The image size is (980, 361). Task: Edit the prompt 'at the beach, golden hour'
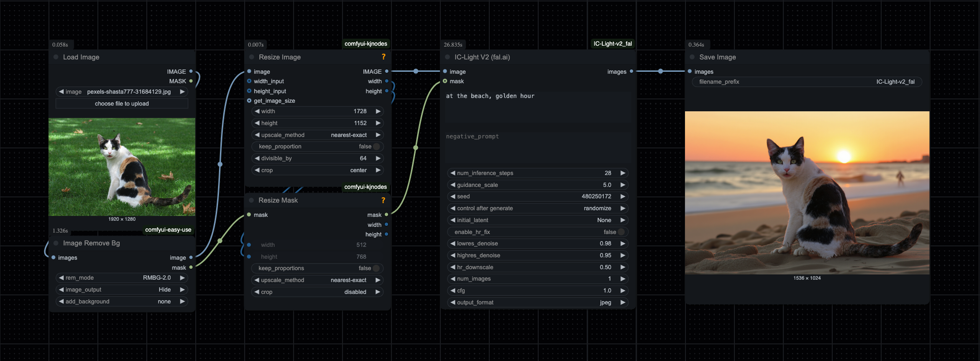click(x=538, y=107)
